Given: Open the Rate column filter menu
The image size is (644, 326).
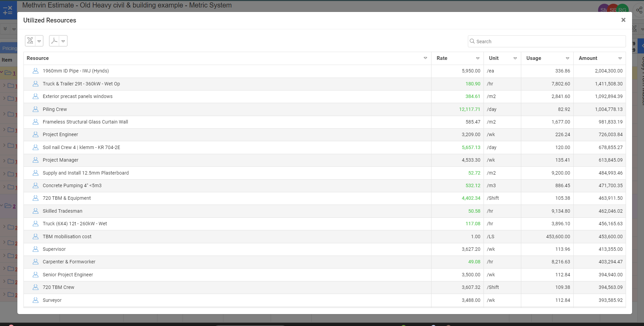Looking at the screenshot, I should pyautogui.click(x=478, y=59).
